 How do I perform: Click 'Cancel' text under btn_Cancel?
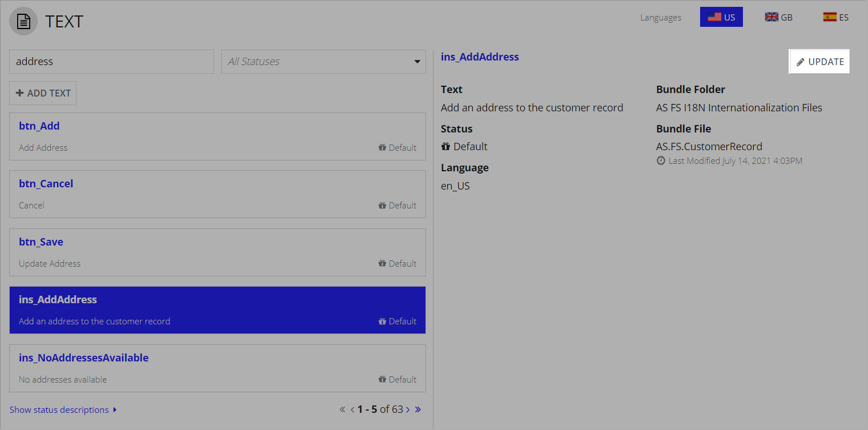(31, 205)
